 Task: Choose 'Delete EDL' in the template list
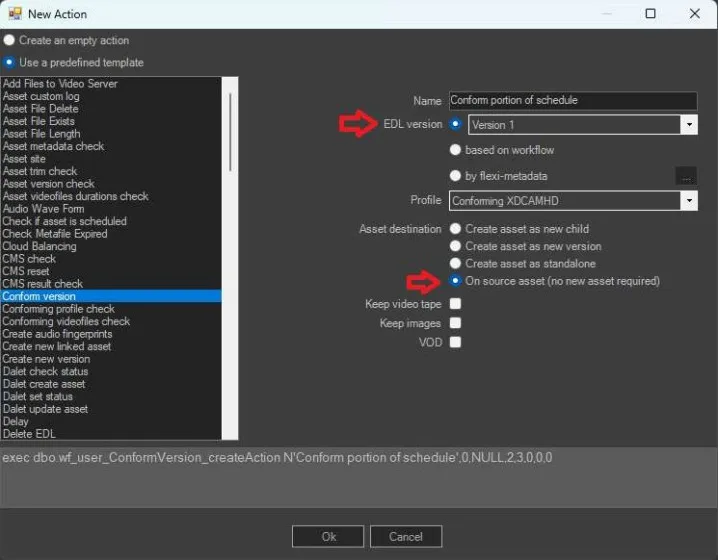[29, 434]
